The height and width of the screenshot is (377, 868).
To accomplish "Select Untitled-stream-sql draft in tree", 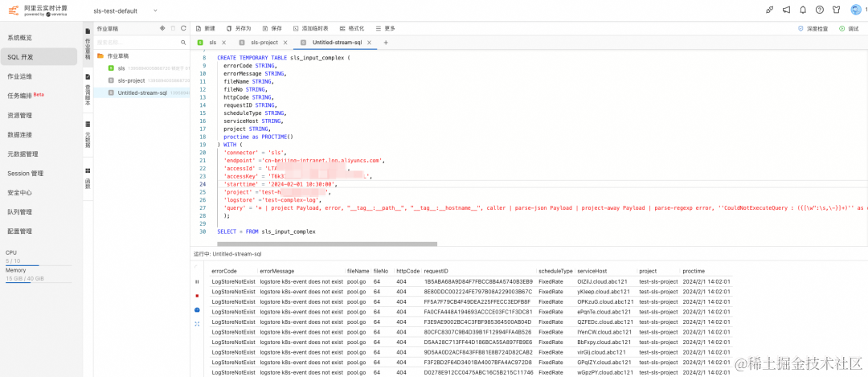I will (141, 93).
